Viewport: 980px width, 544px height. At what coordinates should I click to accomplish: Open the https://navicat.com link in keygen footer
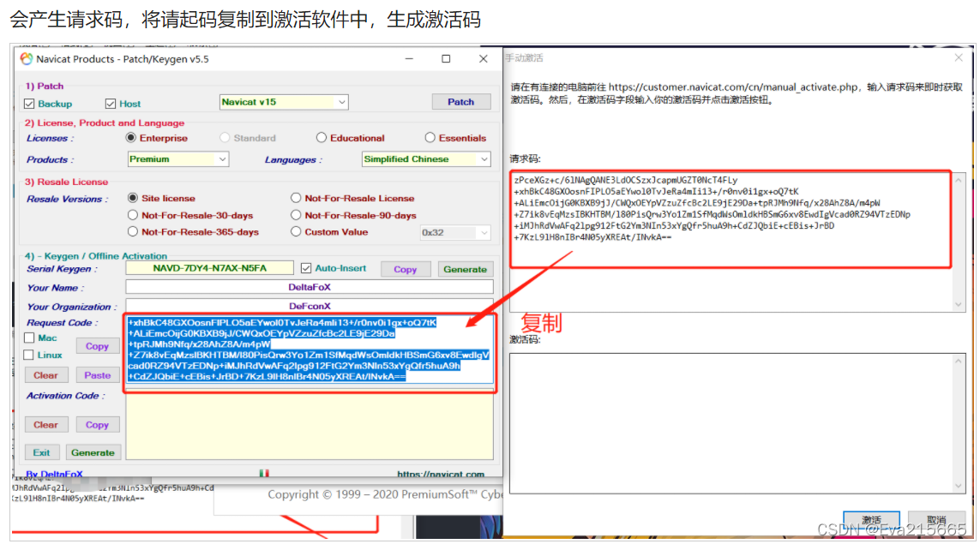coord(441,474)
